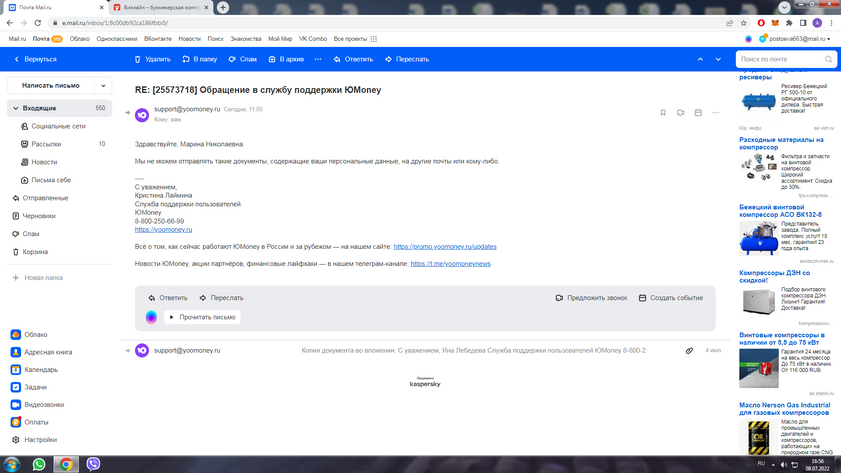Return to inbox with Вернуться button
Screen dimensions: 841x473
[x=35, y=60]
